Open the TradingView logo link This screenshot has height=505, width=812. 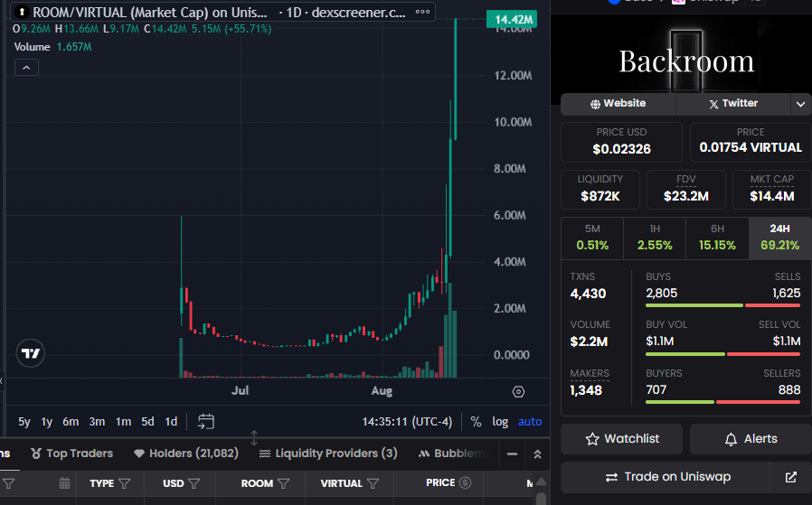(31, 353)
